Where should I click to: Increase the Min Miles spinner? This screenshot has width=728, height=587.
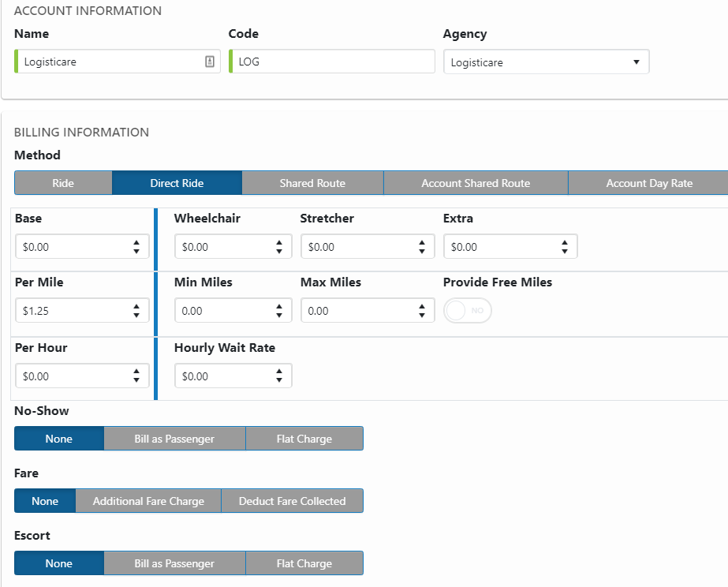(279, 306)
